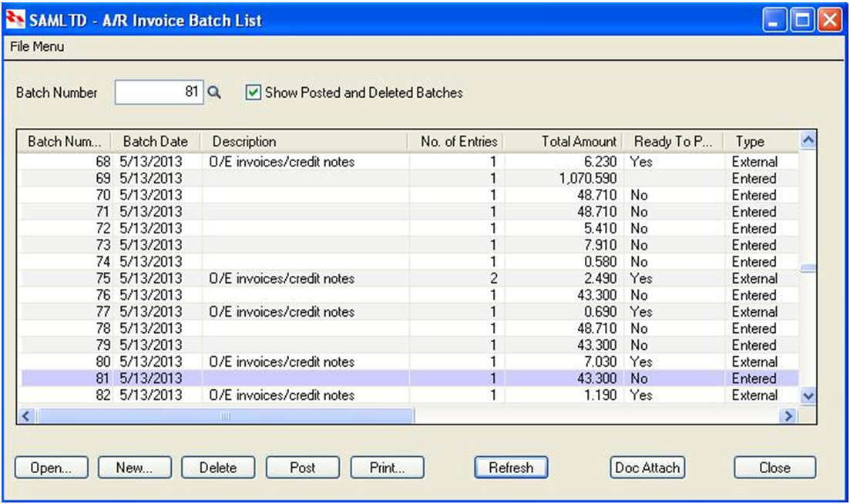Click the horizontal scrollbar left arrow
Viewport: 850px width, 504px height.
click(26, 416)
